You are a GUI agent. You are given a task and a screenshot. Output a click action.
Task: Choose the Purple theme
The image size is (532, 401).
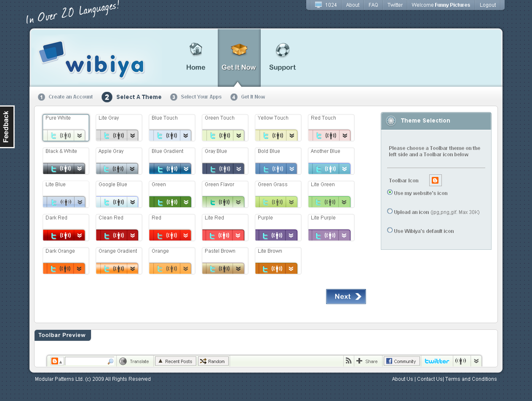point(278,227)
